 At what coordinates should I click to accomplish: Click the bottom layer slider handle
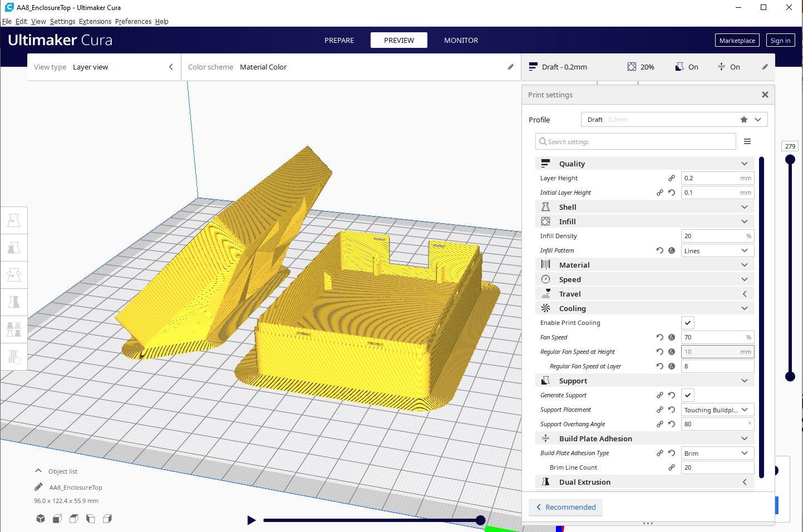click(790, 377)
